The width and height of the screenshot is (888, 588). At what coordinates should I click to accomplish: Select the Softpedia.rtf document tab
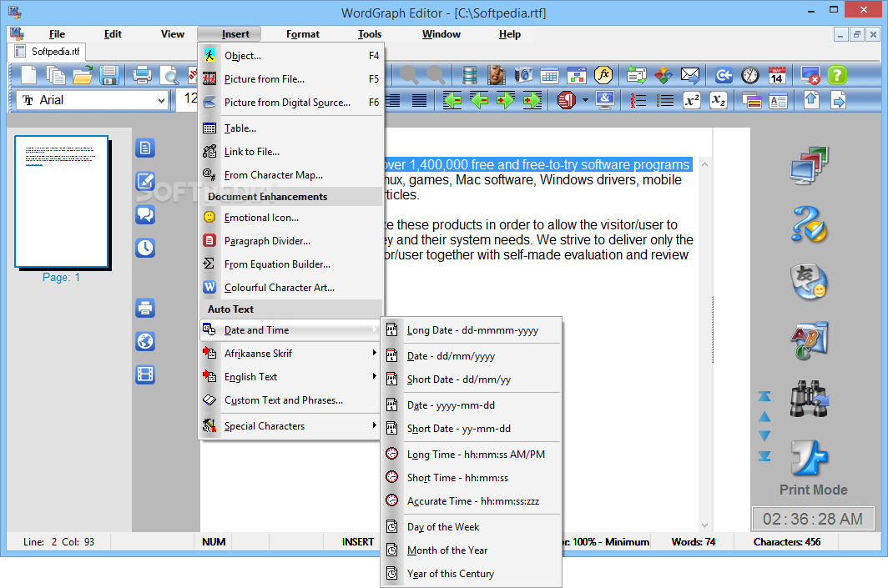48,52
